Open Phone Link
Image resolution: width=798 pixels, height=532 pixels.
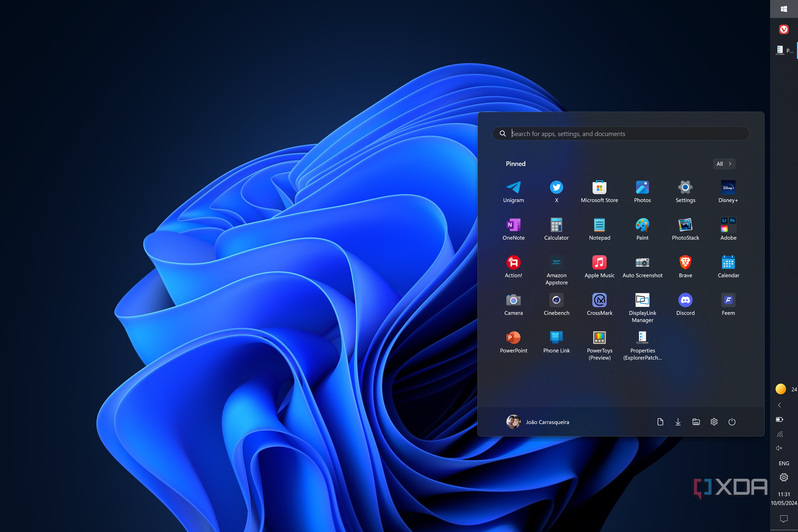pyautogui.click(x=556, y=341)
